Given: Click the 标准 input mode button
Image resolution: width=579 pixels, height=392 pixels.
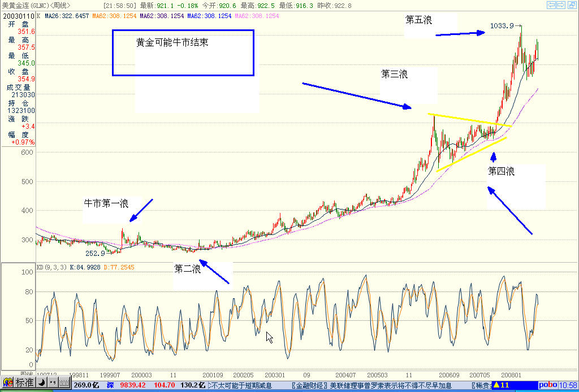Looking at the screenshot, I should coord(25,382).
